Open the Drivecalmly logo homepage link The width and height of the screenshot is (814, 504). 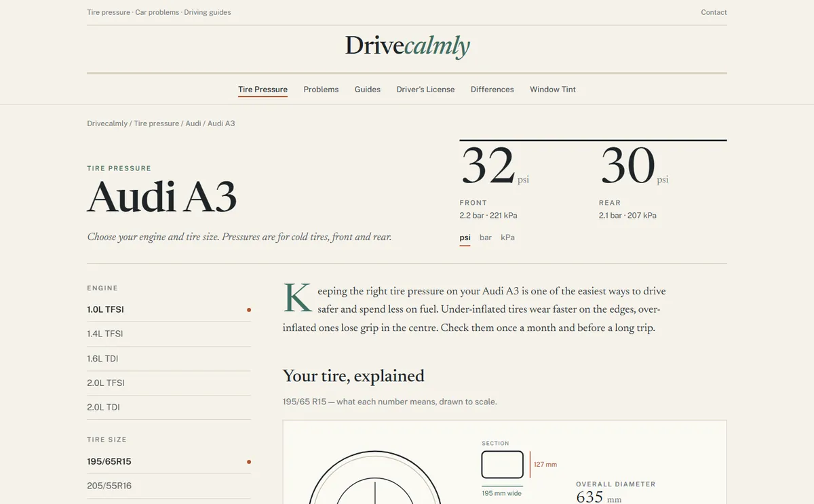point(407,46)
